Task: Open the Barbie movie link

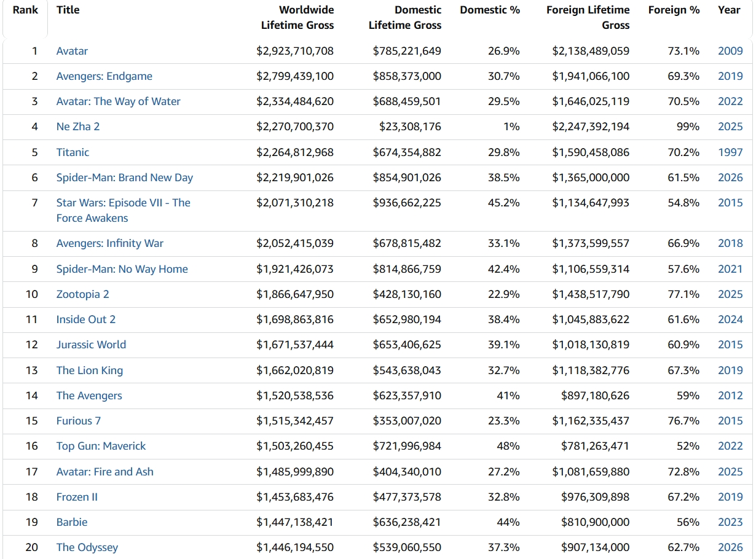Action: (x=72, y=522)
